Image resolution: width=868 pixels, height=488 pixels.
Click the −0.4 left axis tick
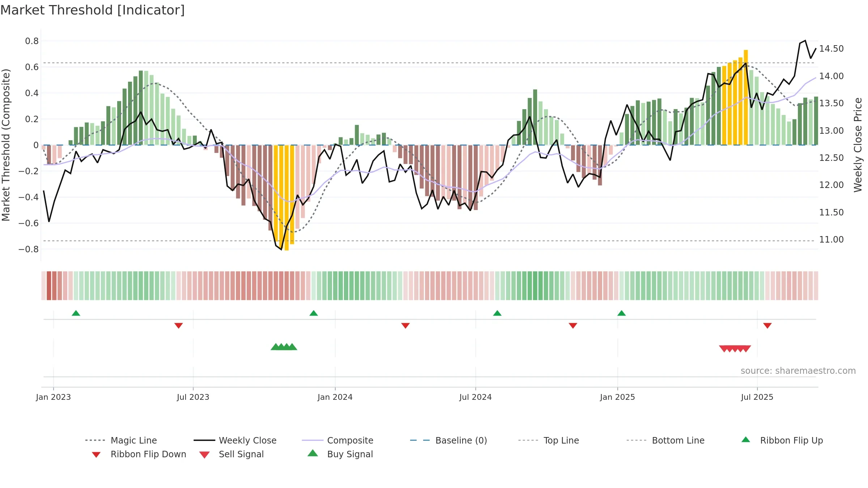(29, 197)
